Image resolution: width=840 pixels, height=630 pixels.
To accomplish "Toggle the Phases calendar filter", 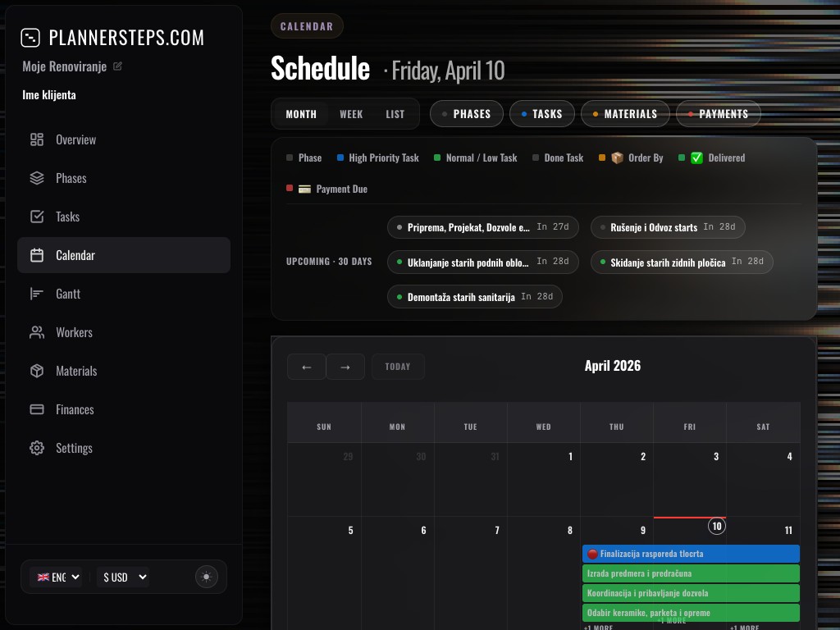I will [467, 114].
